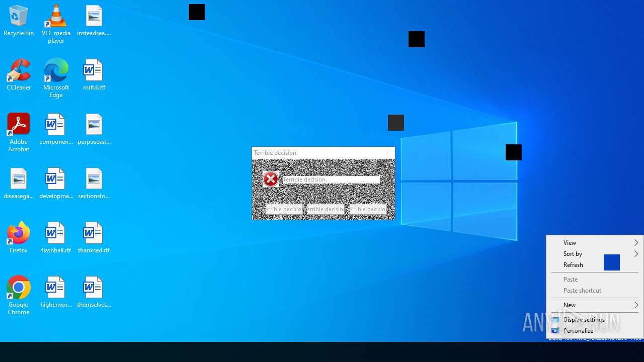Launch Microsoft Edge from desktop
The height and width of the screenshot is (362, 644).
56,78
